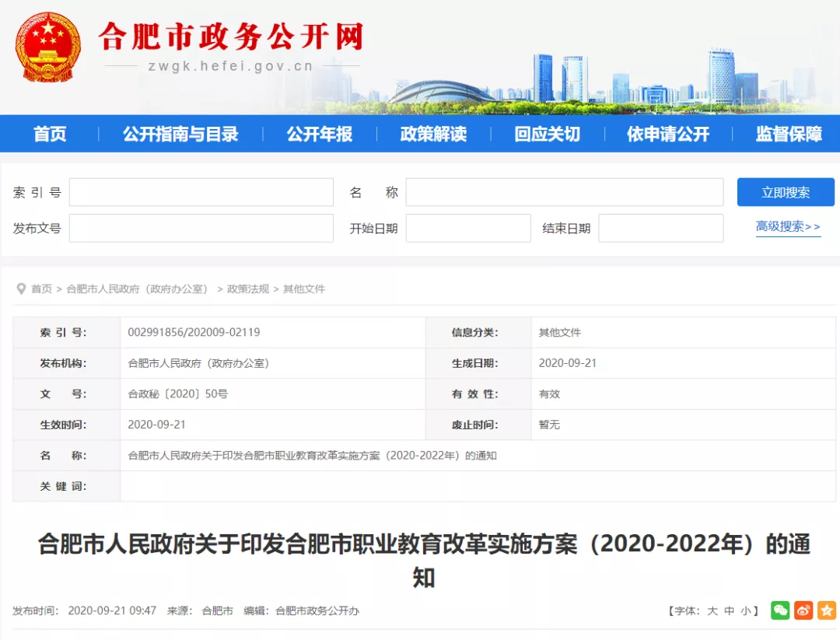Click the national emblem site logo
Screen dimensions: 840x640
coord(48,47)
